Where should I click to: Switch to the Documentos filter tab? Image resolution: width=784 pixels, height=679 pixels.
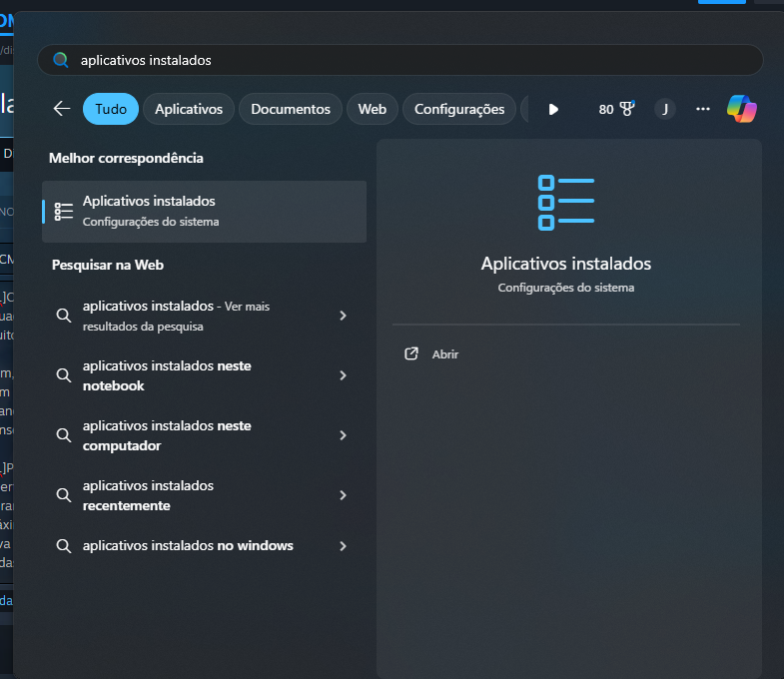[291, 109]
